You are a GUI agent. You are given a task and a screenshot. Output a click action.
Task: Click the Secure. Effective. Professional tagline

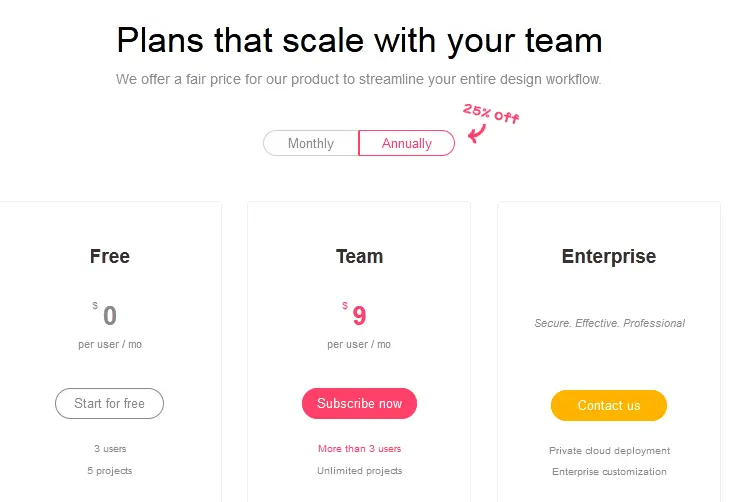[x=609, y=323]
